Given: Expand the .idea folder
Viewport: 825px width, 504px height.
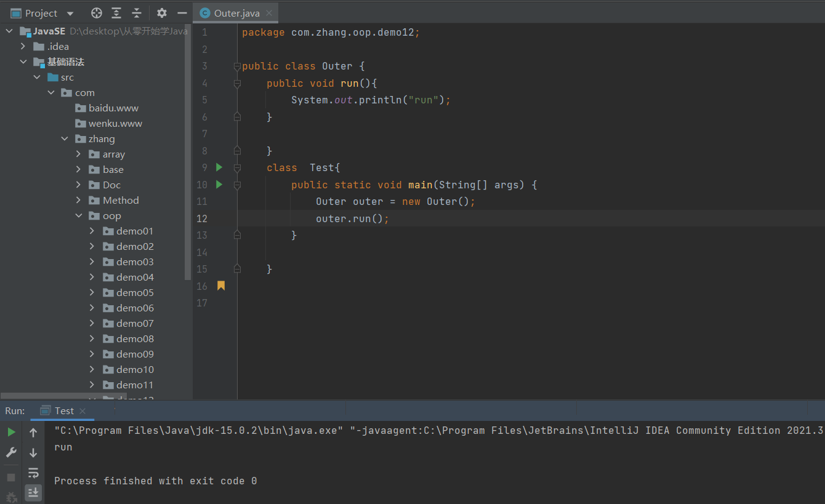Looking at the screenshot, I should point(23,46).
